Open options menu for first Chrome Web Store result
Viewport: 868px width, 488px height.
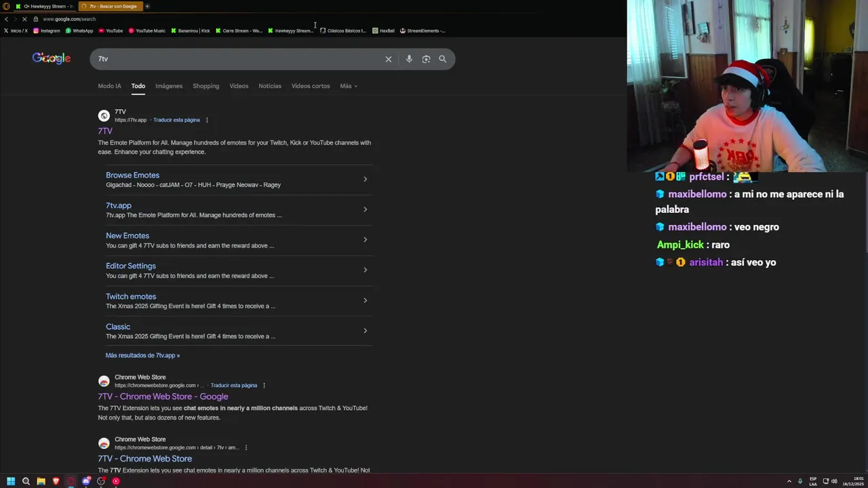[x=264, y=386]
